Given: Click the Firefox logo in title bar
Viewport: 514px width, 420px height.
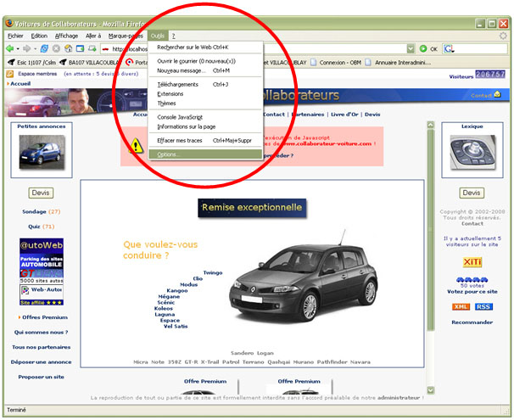Looking at the screenshot, I should pos(8,23).
